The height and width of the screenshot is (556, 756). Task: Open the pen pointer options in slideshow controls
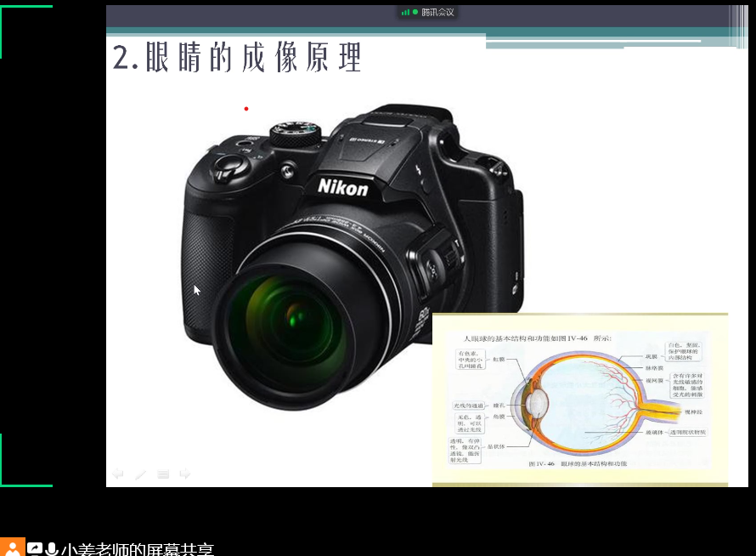140,474
